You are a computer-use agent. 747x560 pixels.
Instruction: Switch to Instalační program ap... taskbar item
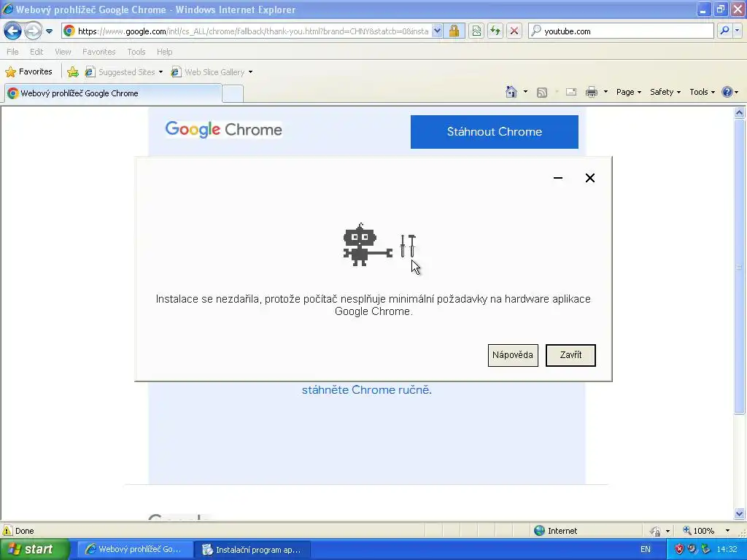coord(253,550)
